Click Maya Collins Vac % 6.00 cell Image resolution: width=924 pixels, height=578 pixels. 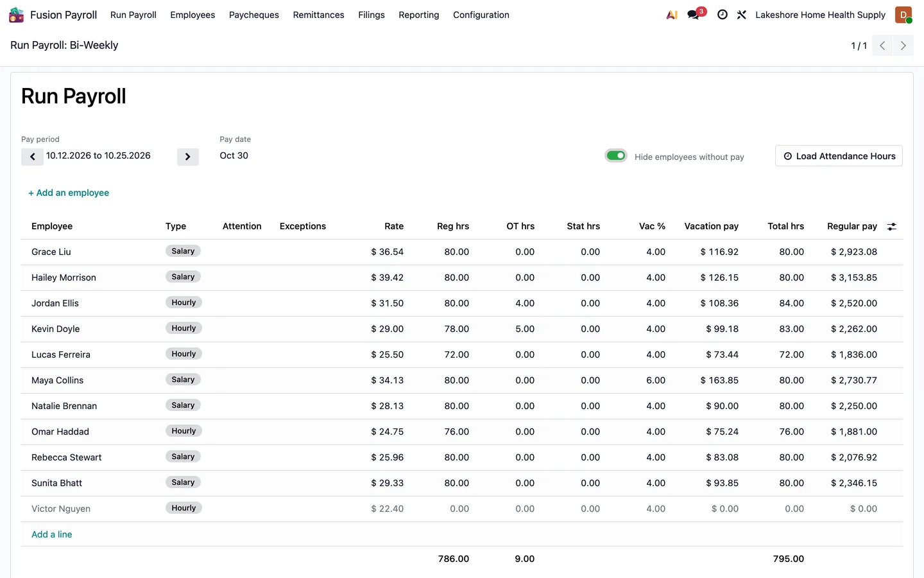click(656, 380)
